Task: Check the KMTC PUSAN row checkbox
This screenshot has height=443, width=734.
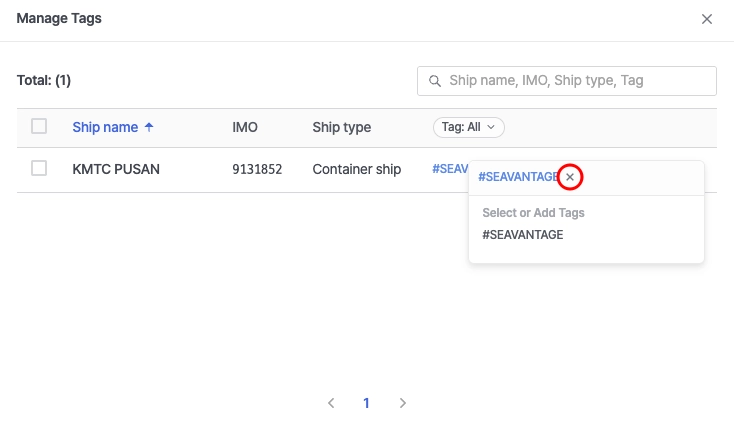Action: tap(39, 169)
